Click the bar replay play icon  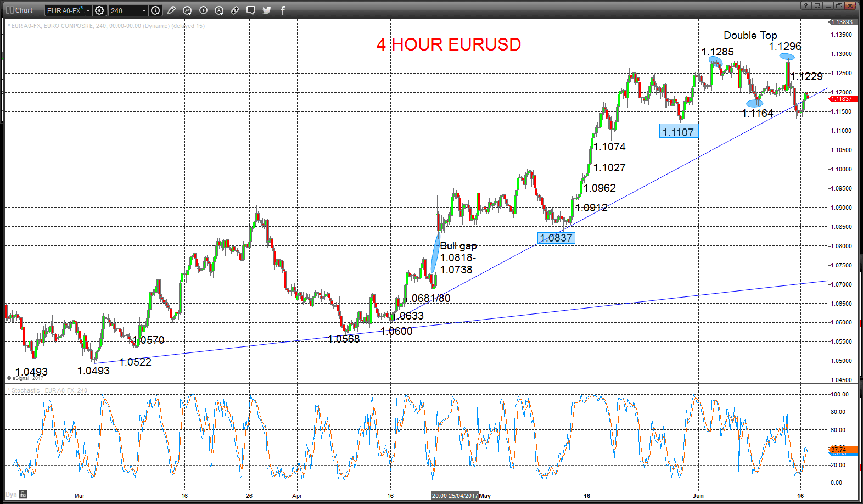click(203, 10)
